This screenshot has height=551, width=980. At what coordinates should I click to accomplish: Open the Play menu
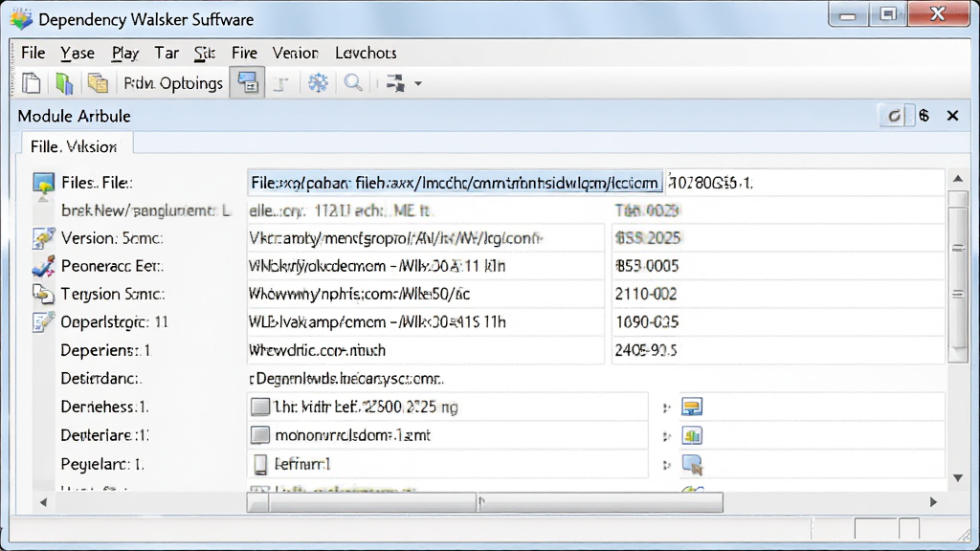125,54
